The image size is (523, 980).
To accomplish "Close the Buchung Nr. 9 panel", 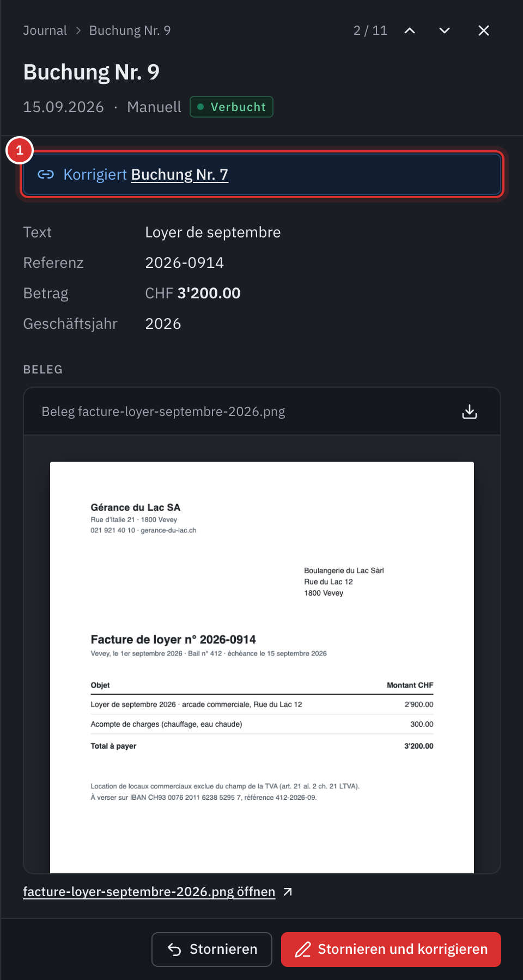I will point(484,30).
